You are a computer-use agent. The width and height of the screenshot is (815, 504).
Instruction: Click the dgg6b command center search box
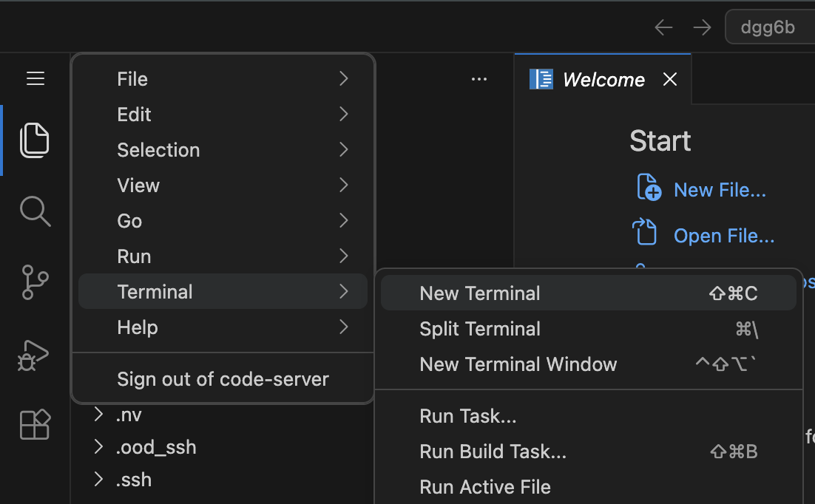[x=771, y=27]
